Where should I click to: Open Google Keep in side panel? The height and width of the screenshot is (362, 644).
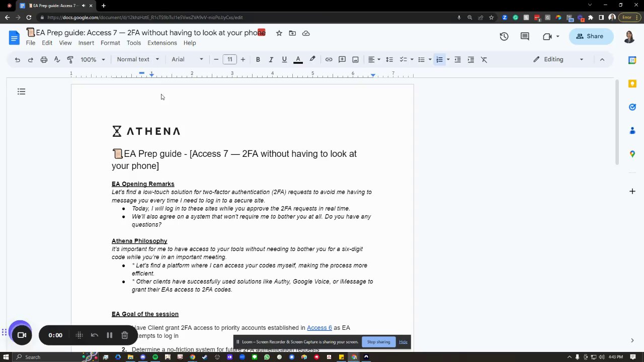click(x=632, y=83)
